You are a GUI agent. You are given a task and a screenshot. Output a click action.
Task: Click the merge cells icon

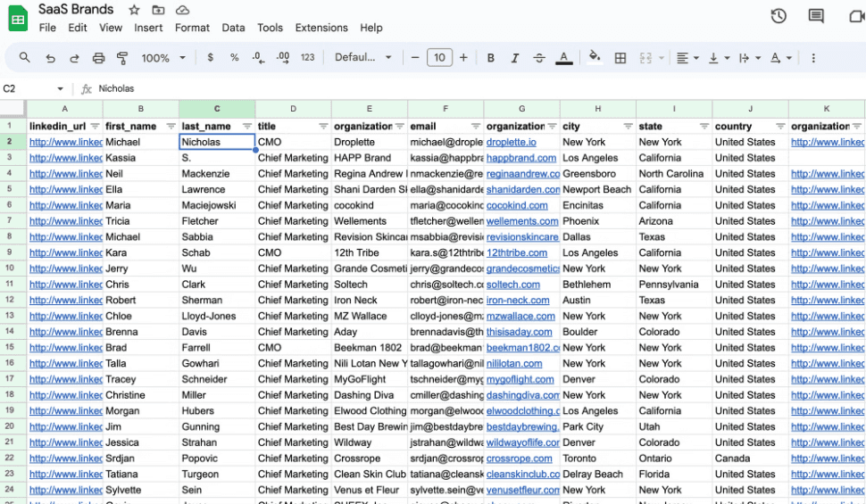[645, 58]
